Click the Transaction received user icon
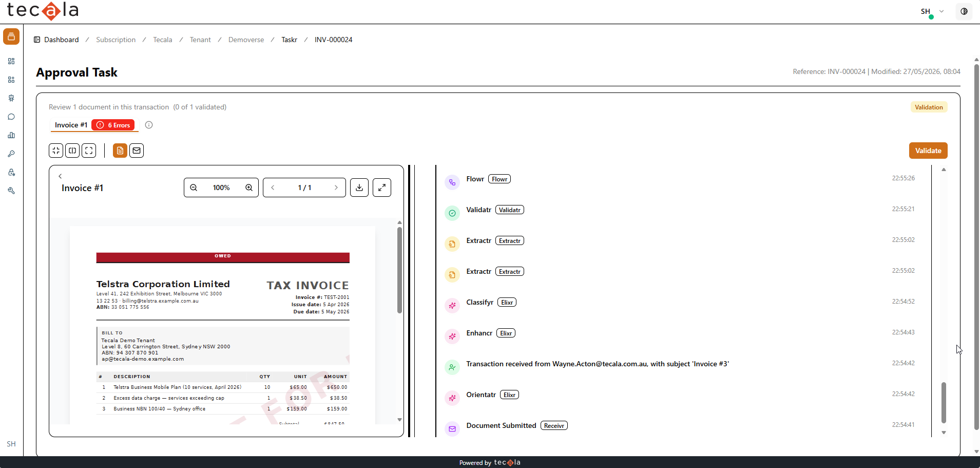Viewport: 980px width, 468px height. point(452,367)
